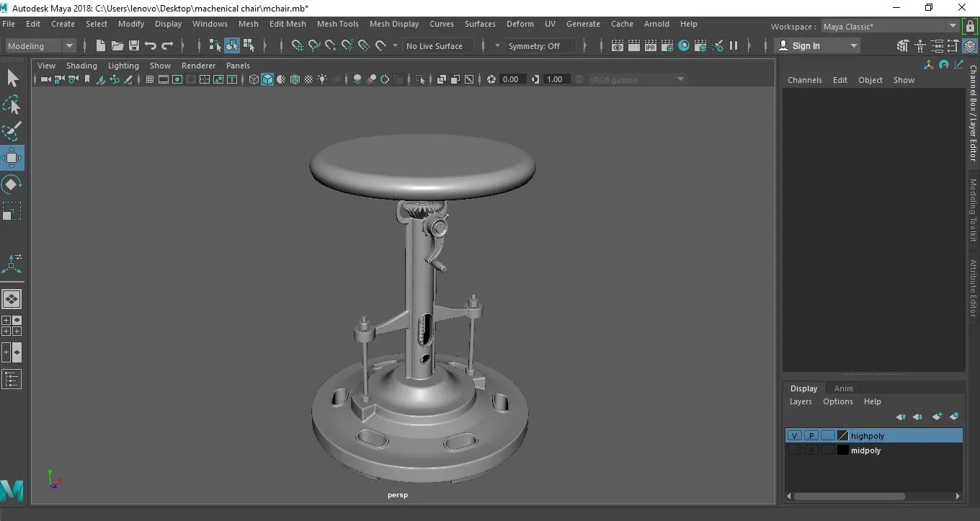Screen dimensions: 980x521
Task: Open black color swatch of midpoly layer
Action: tap(842, 450)
